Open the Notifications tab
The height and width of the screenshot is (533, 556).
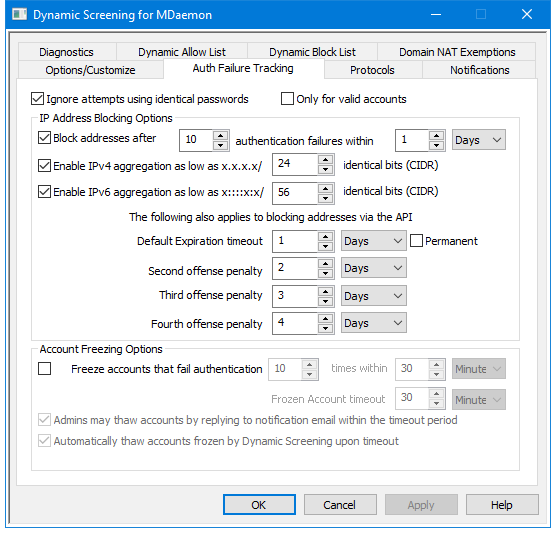[479, 70]
